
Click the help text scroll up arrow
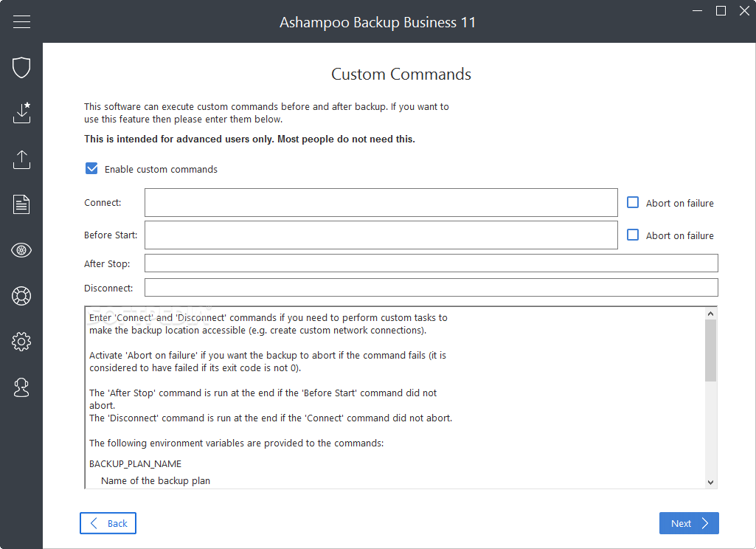pos(710,314)
